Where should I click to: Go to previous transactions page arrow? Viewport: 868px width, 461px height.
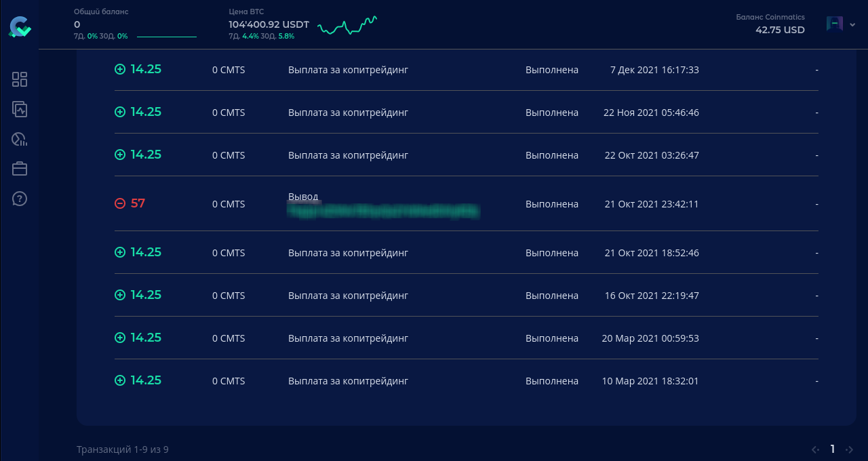point(816,449)
